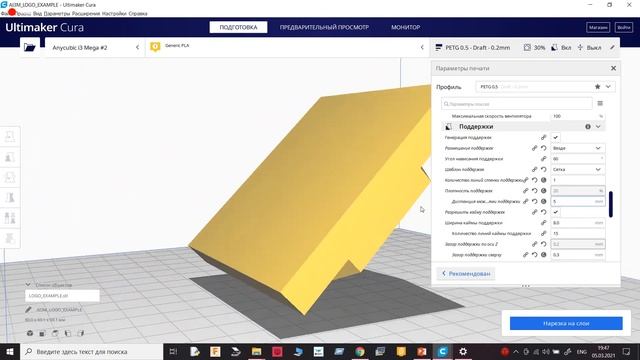Screen dimensions: 640x360
Task: Click the star icon on the Профиль selector
Action: [x=597, y=87]
